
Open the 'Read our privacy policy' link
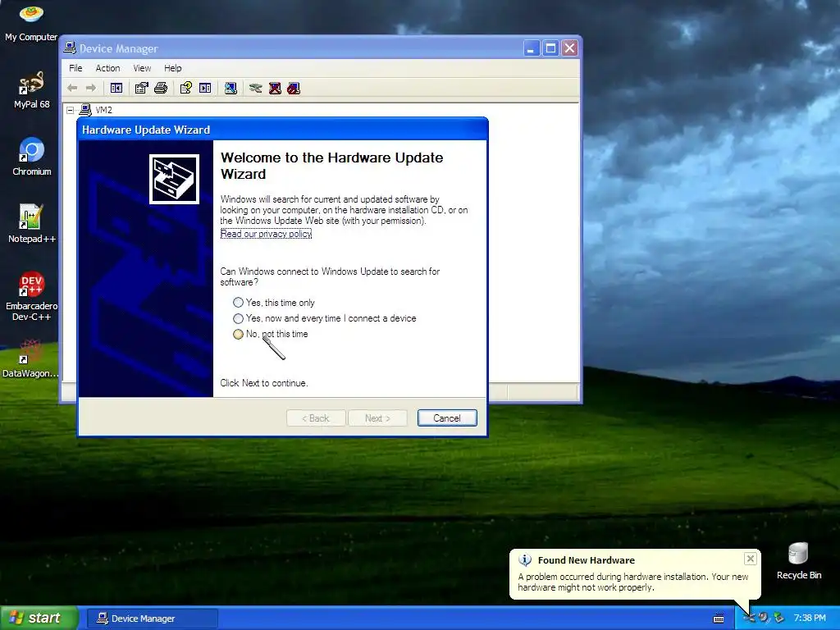[x=266, y=234]
